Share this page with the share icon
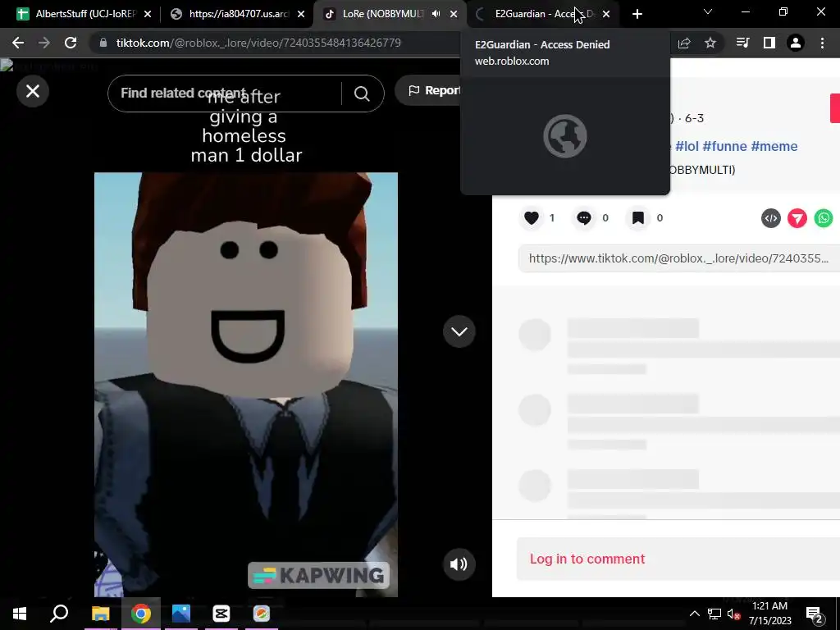The width and height of the screenshot is (840, 630). (x=684, y=43)
